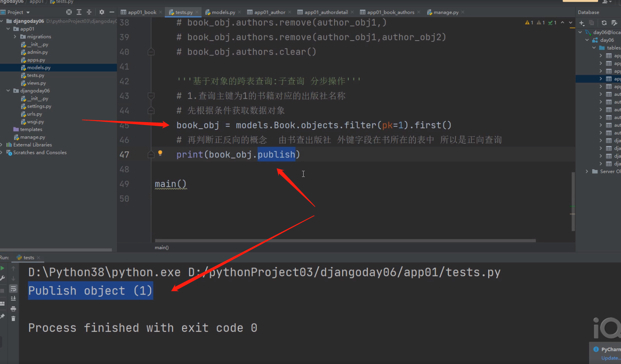This screenshot has width=621, height=364.
Task: Collapse the tables folder in Database
Action: 594,47
